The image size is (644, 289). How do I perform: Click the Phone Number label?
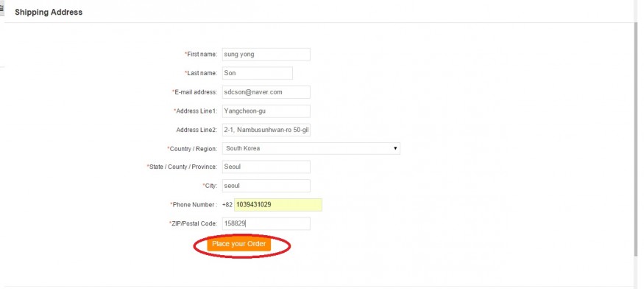194,205
